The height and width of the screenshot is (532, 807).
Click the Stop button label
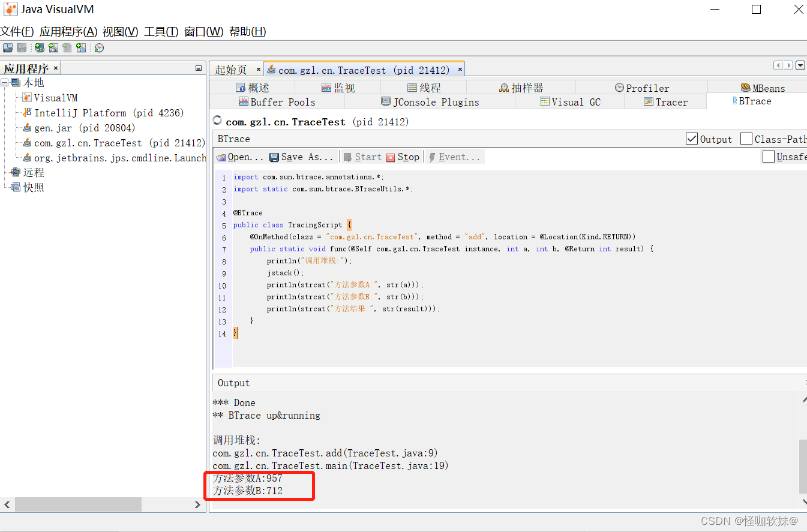[x=409, y=157]
